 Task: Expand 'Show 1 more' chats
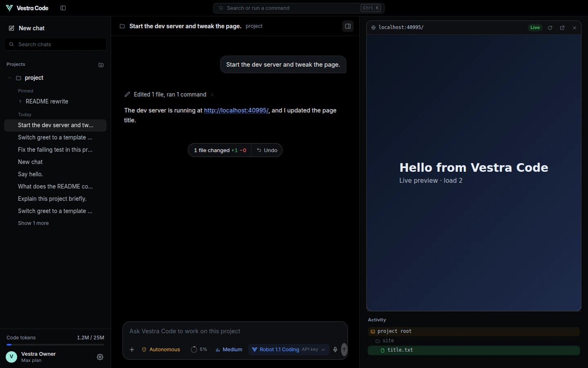point(33,223)
